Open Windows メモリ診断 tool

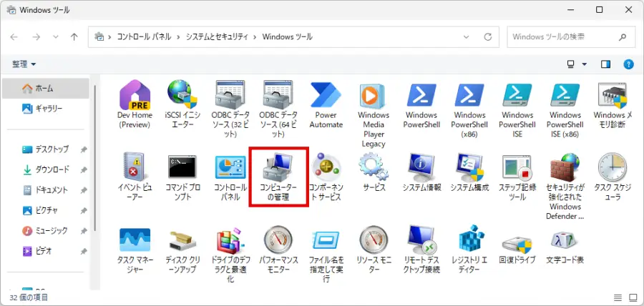[613, 95]
